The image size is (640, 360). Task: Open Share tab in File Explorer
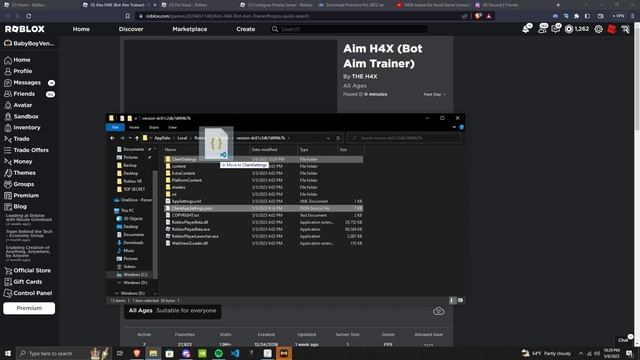click(153, 127)
